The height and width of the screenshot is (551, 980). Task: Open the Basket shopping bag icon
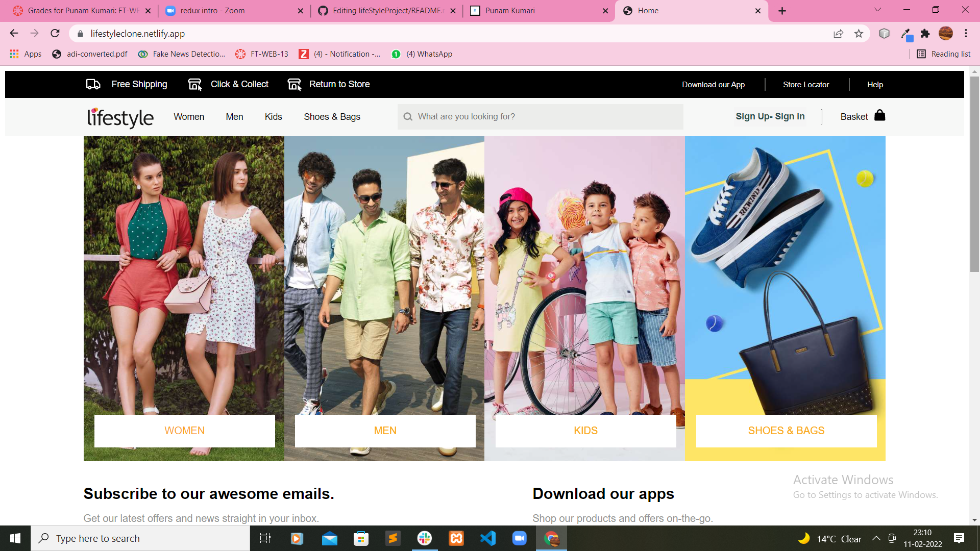point(880,116)
